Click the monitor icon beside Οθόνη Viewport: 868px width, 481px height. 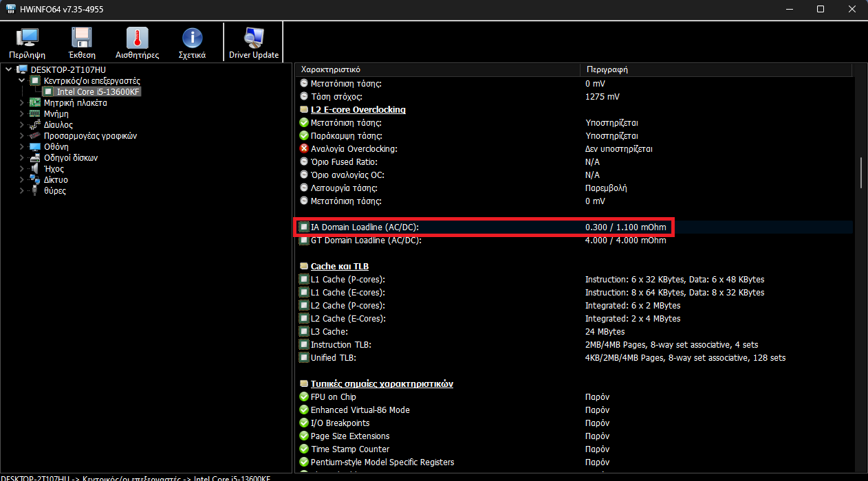tap(35, 147)
